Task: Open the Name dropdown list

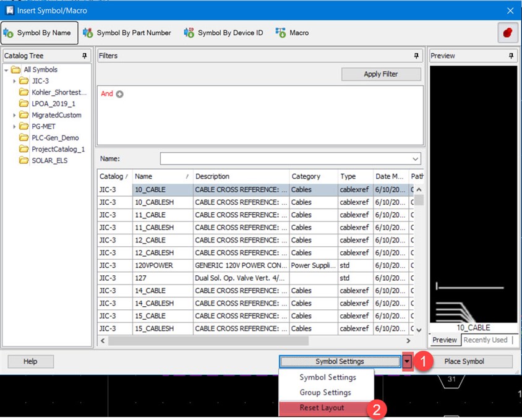Action: tap(416, 158)
